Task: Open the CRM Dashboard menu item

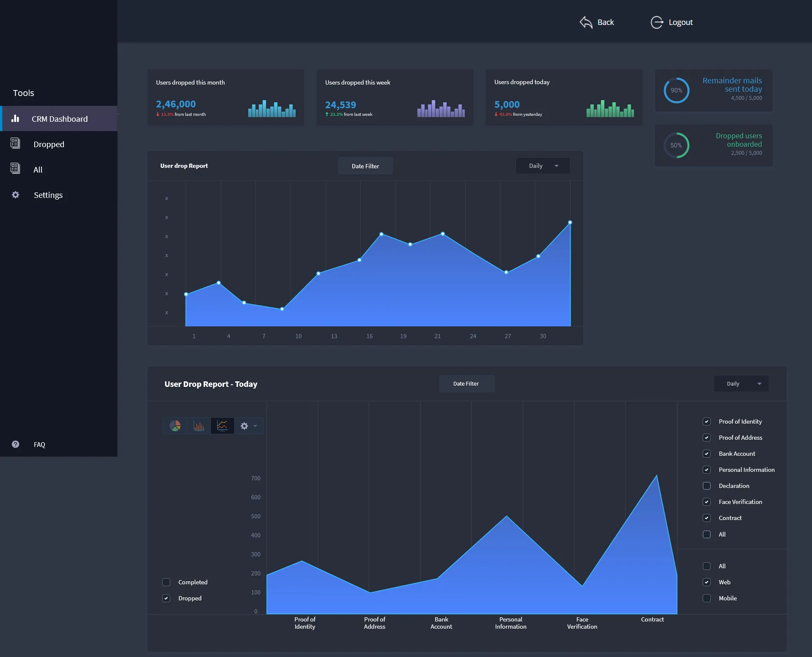Action: (x=60, y=119)
